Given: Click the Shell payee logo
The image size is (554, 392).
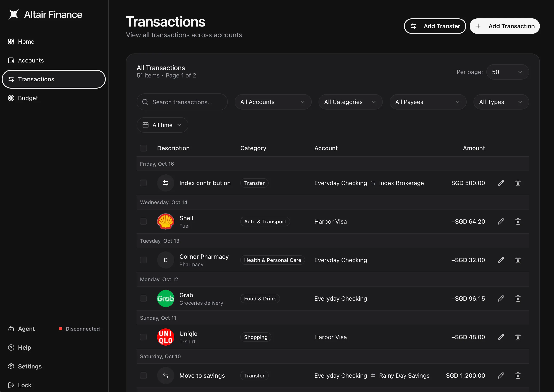Looking at the screenshot, I should 166,222.
